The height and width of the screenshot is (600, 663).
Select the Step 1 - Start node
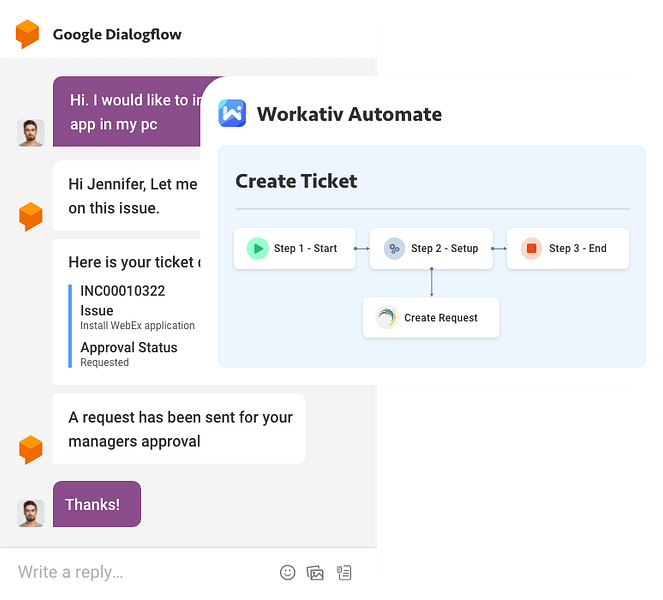[295, 249]
